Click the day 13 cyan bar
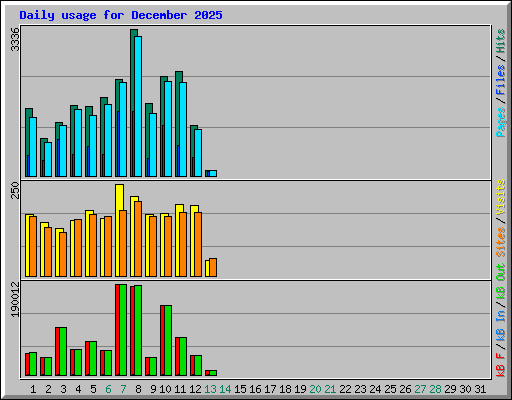The image size is (512, 400). (213, 173)
